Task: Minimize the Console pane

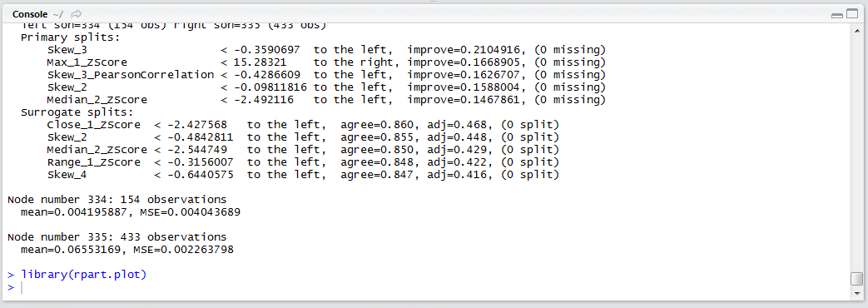Action: tap(837, 14)
